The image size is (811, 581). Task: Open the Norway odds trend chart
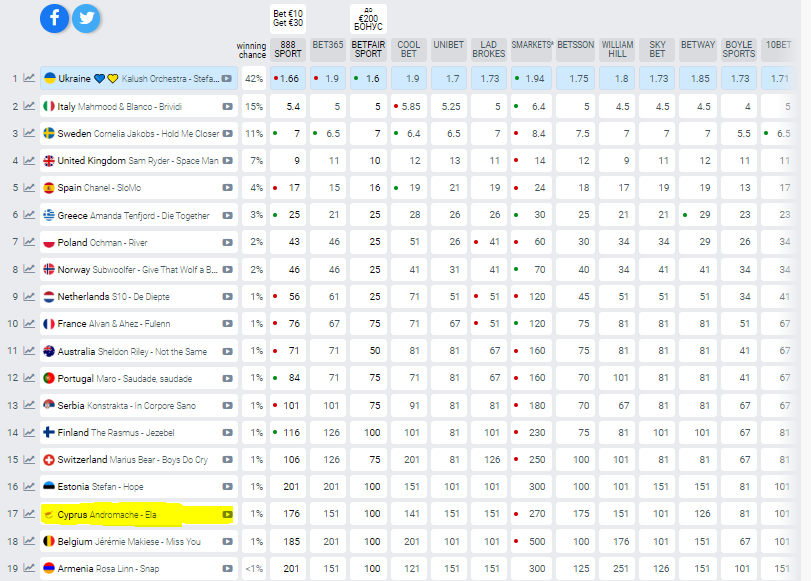coord(29,269)
